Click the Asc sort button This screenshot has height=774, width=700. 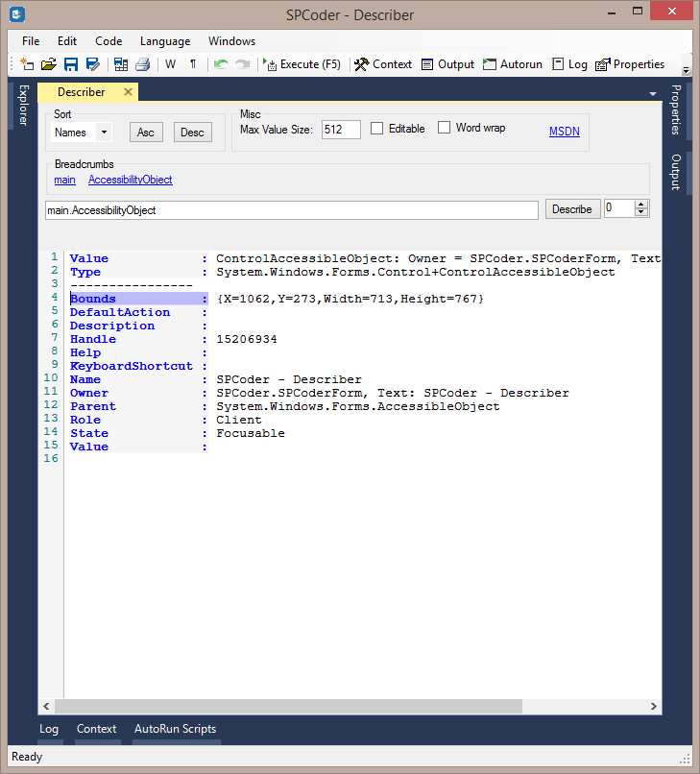click(146, 133)
